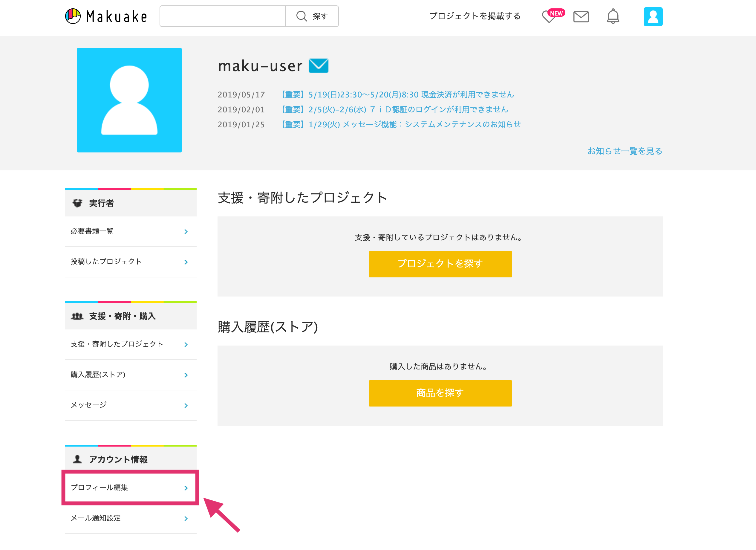Viewport: 756px width, 550px height.
Task: Click the maku-user username text
Action: pyautogui.click(x=260, y=66)
